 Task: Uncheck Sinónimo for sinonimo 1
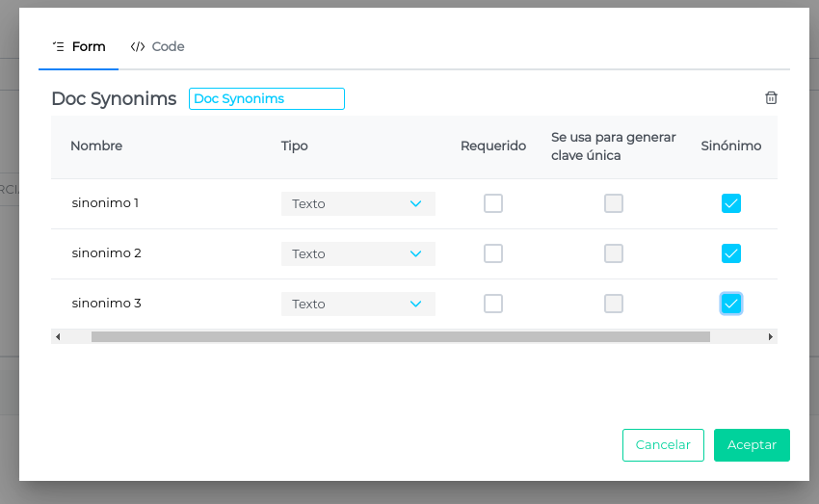[x=731, y=203]
